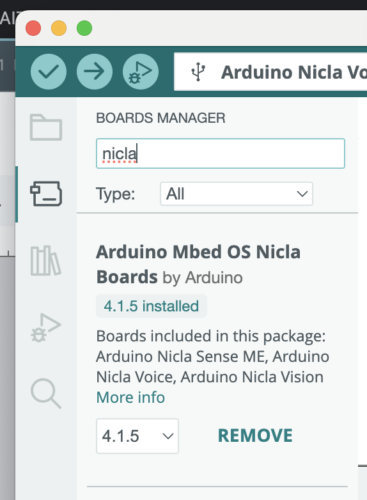The width and height of the screenshot is (367, 500).
Task: Maximize the window with green button
Action: [84, 28]
